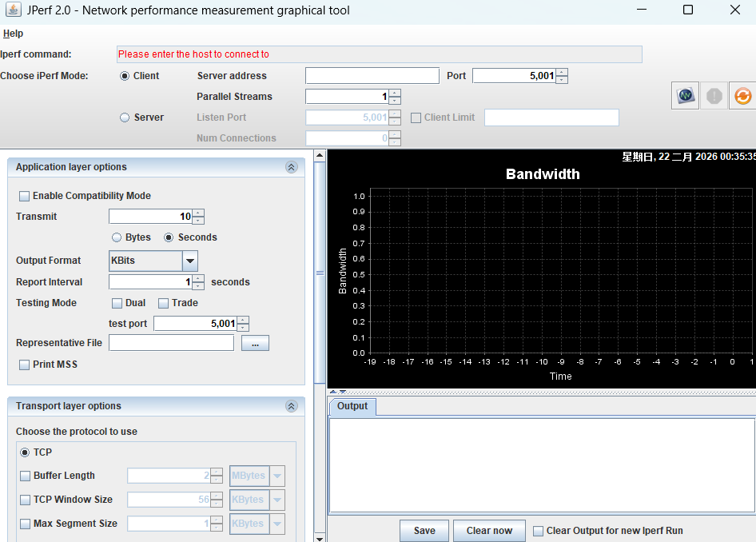Click the options panel scrollbar up arrow

coord(319,155)
